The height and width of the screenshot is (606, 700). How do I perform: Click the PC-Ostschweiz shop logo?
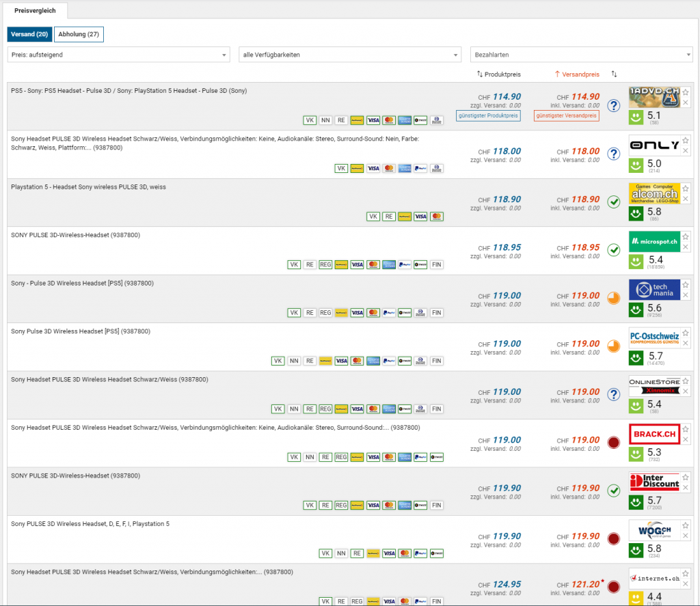(x=654, y=338)
